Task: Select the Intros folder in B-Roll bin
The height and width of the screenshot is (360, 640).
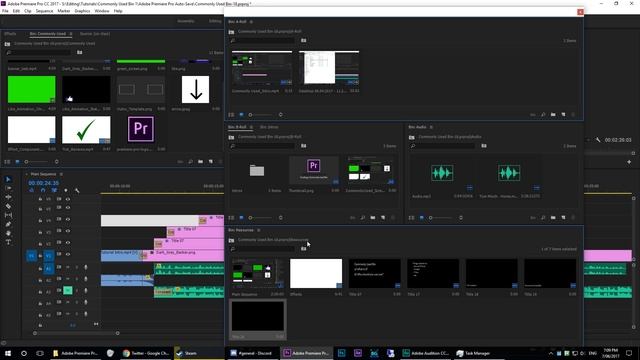Action: coord(257,170)
